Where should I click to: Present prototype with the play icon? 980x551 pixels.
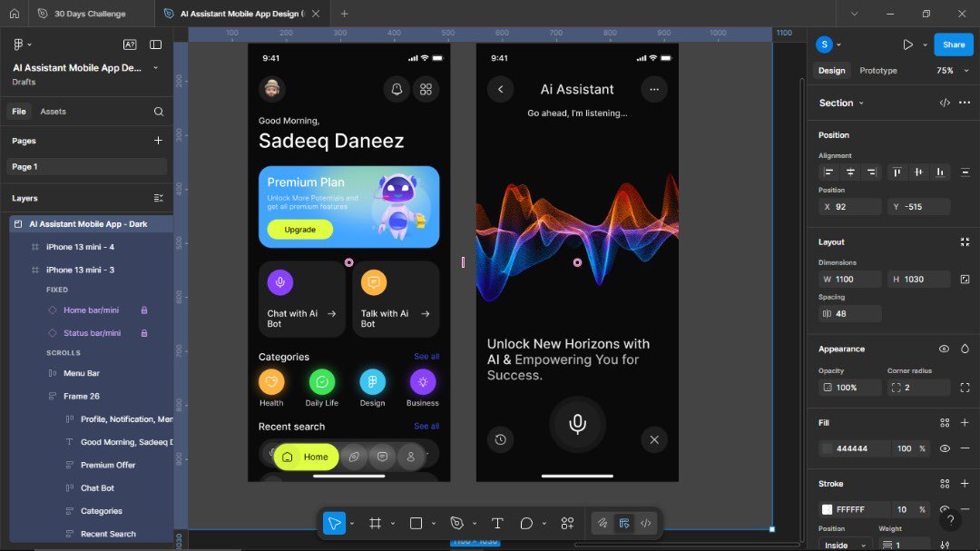coord(907,44)
